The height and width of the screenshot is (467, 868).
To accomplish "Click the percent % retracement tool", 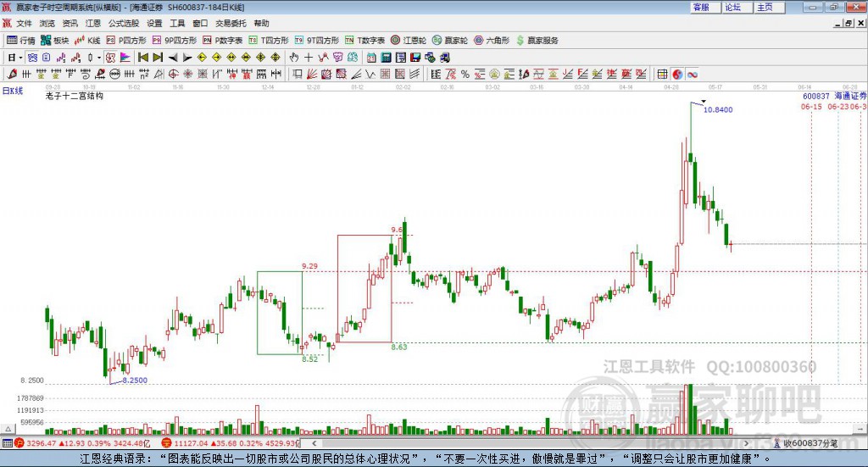I will coord(465,74).
